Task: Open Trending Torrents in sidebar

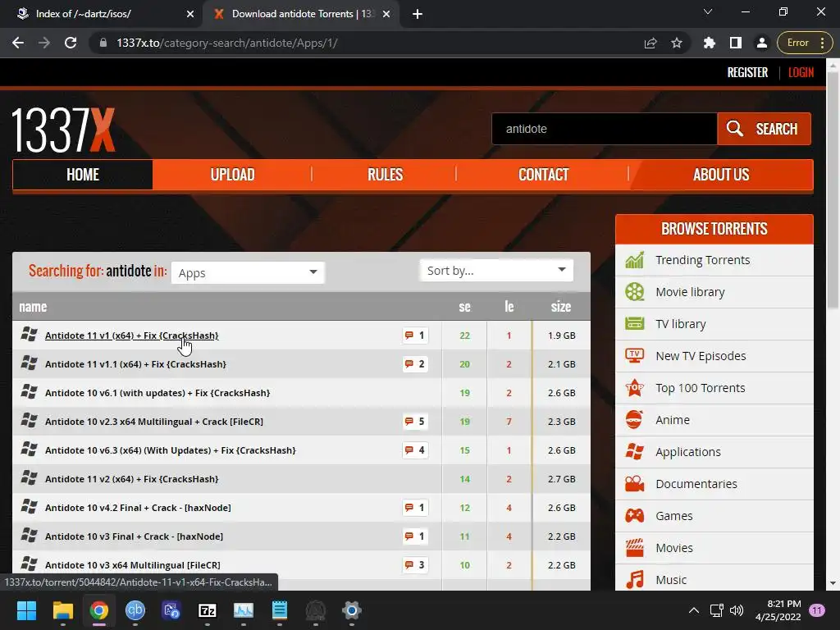Action: (714, 260)
